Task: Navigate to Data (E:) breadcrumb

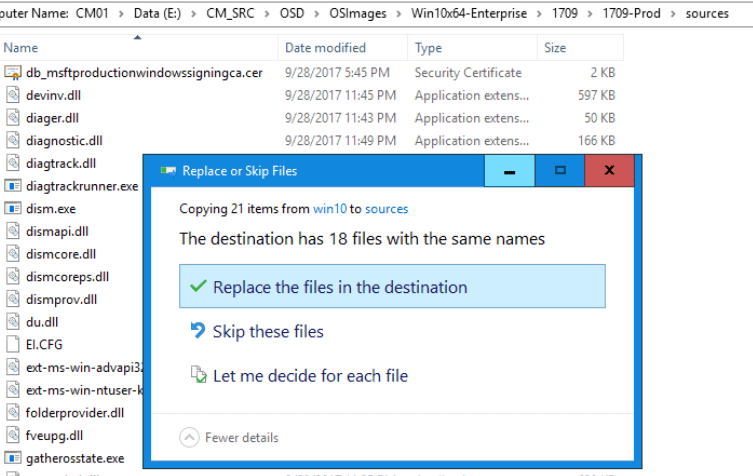Action: [x=158, y=13]
